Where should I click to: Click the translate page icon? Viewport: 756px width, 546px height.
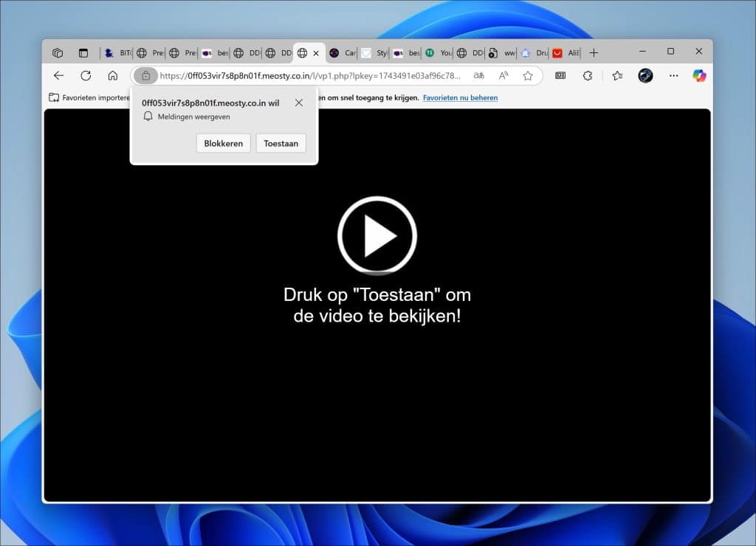tap(479, 75)
